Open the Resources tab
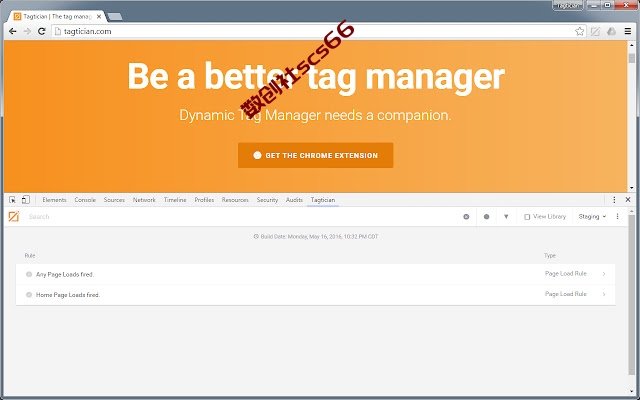 235,200
